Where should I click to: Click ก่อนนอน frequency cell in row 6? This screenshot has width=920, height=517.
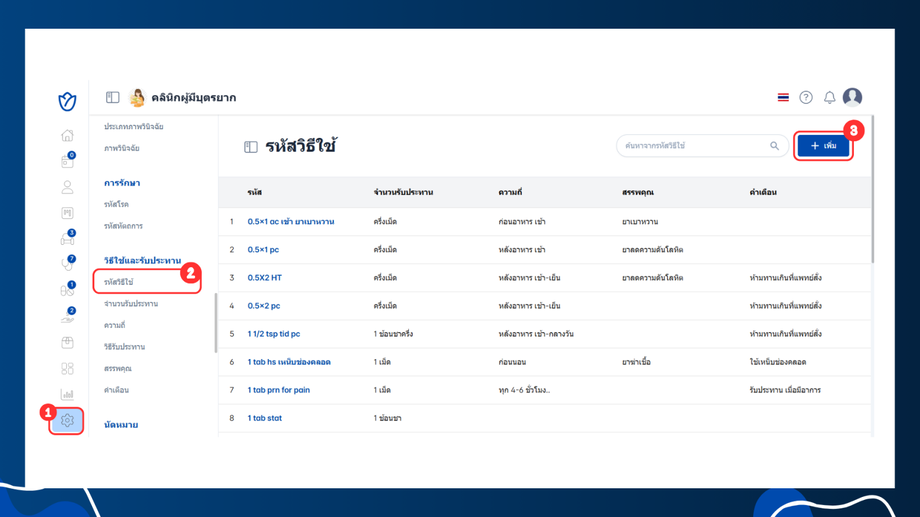click(512, 362)
